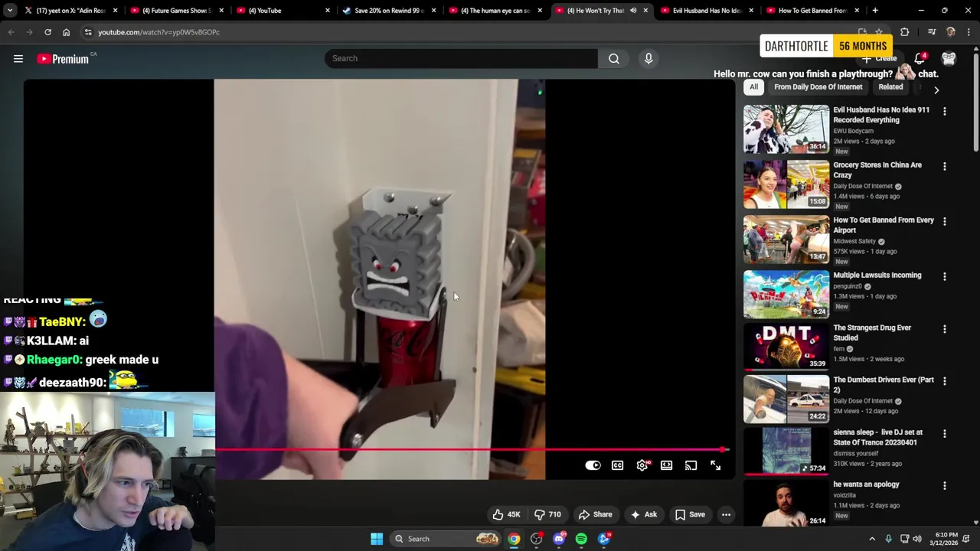Open The Strangest Drug Ever Studied title

click(x=872, y=332)
